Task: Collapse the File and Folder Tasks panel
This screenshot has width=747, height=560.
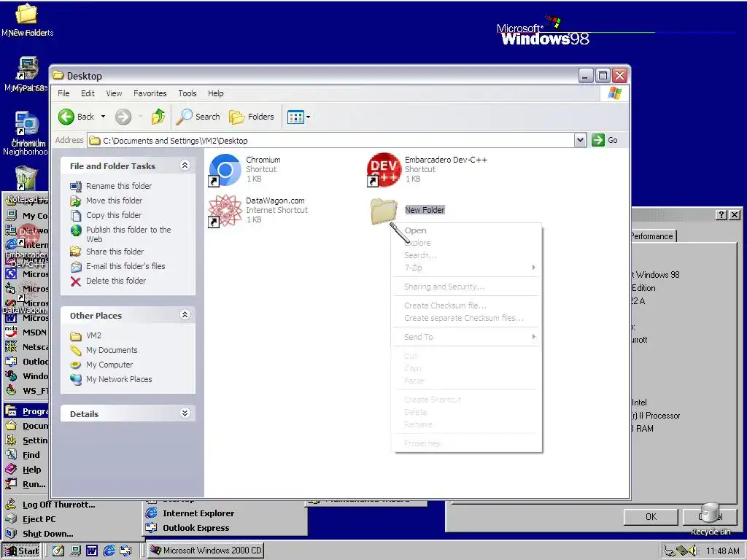Action: point(185,166)
